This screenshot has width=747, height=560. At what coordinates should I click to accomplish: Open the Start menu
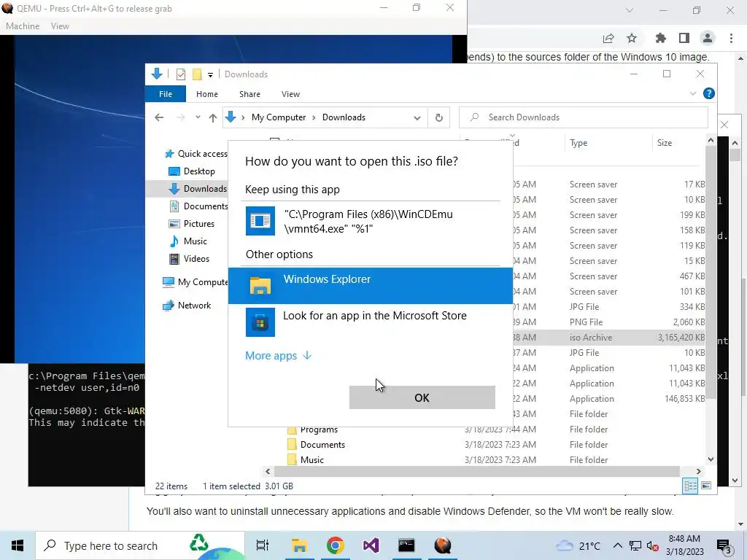coord(18,545)
